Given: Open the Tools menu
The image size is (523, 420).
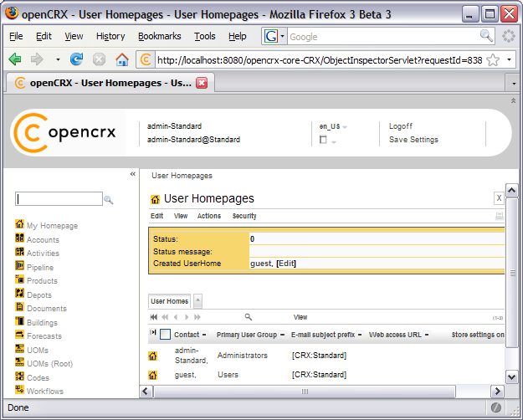Looking at the screenshot, I should (x=205, y=36).
